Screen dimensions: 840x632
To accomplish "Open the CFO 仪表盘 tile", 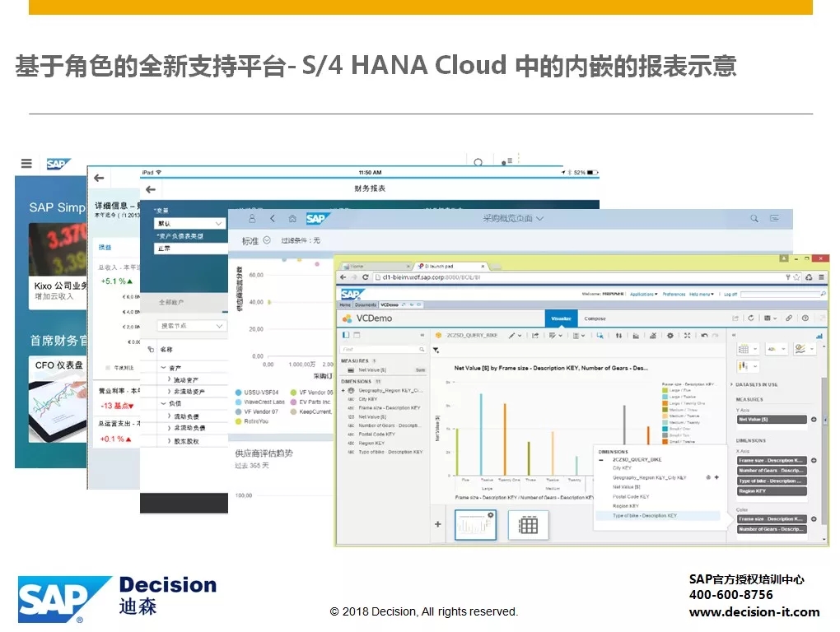I will point(58,399).
